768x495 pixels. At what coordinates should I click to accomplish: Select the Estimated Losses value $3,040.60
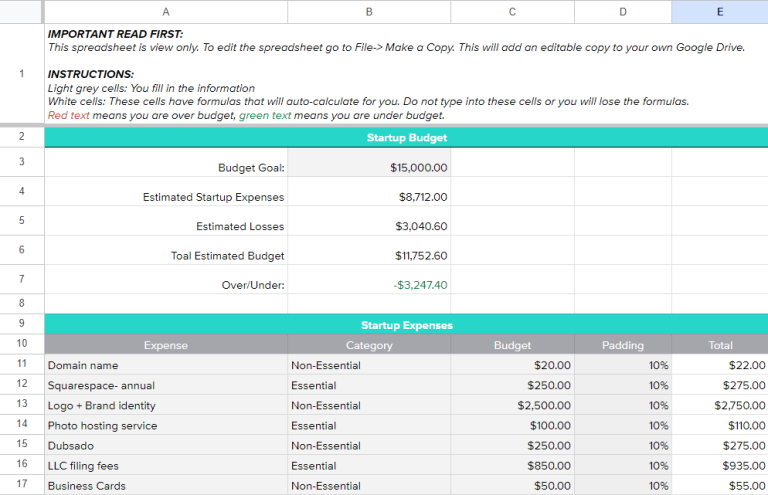(369, 226)
